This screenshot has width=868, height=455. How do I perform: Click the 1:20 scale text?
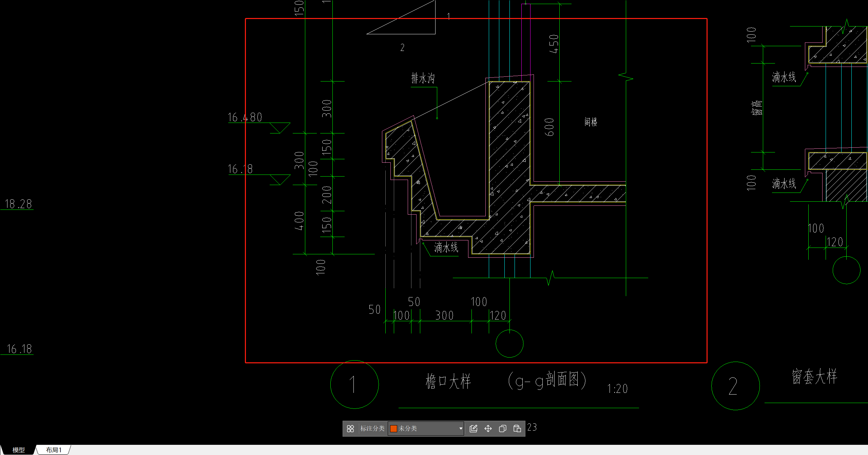(x=618, y=389)
